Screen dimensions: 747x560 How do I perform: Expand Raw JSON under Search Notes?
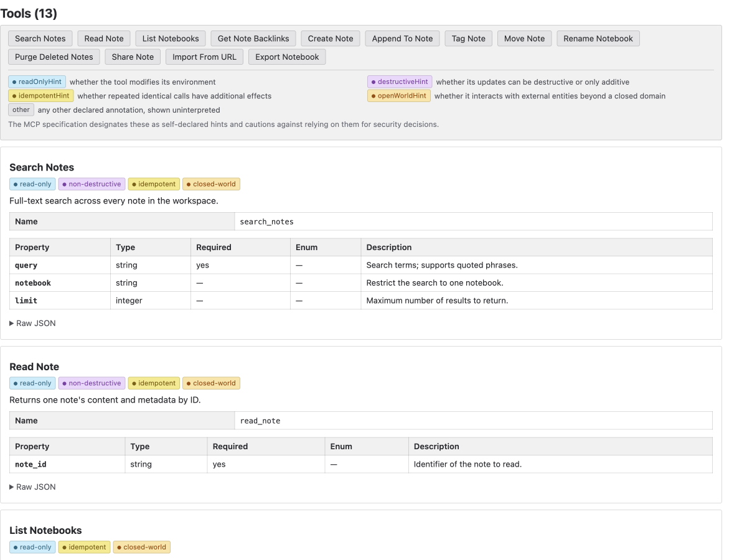[x=32, y=323]
